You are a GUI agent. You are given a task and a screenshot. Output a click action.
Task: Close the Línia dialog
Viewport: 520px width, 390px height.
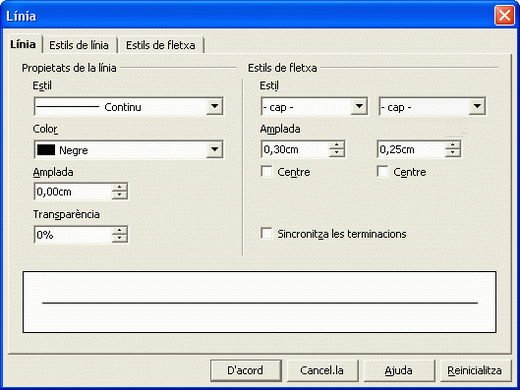click(504, 16)
